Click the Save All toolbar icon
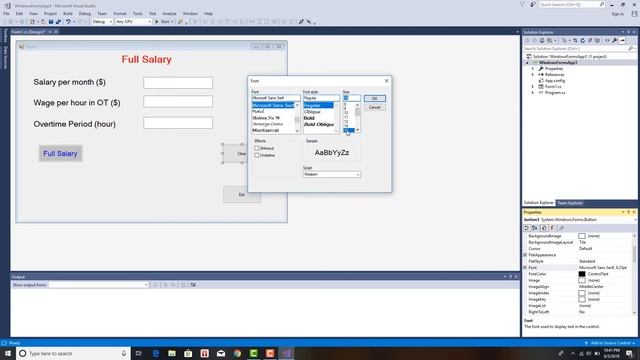The width and height of the screenshot is (640, 360). (x=58, y=22)
